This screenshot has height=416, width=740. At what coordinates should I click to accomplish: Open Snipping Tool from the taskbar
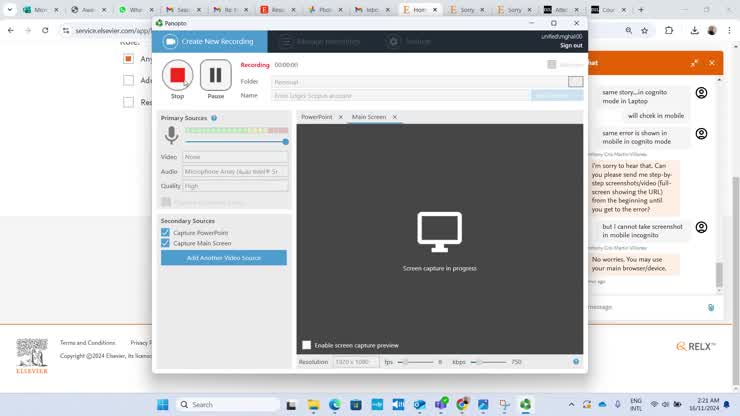pyautogui.click(x=504, y=405)
